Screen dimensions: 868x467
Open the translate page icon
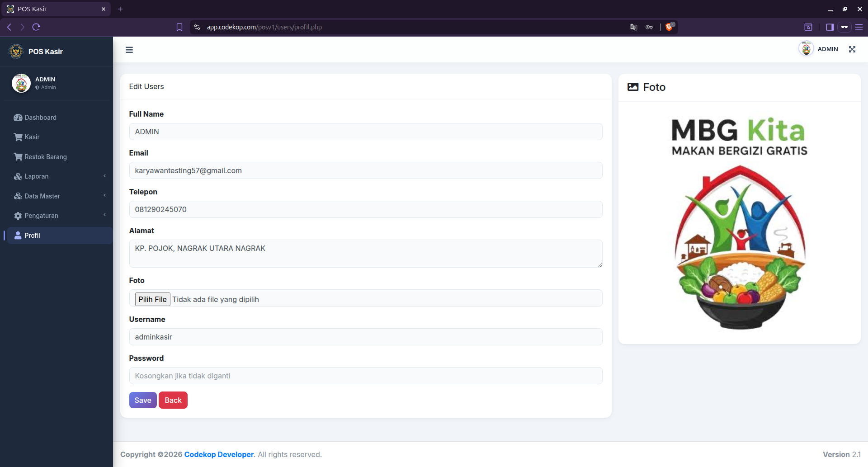click(x=633, y=27)
